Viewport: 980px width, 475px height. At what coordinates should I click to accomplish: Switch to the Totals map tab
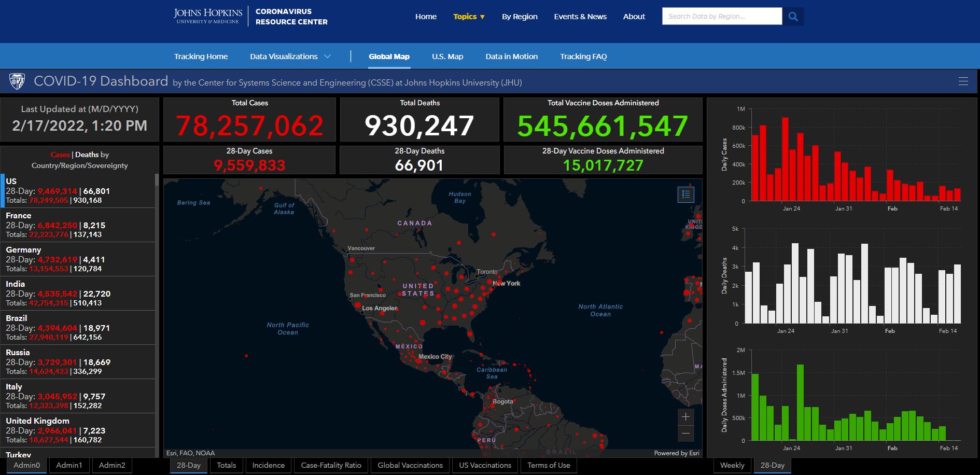pyautogui.click(x=226, y=465)
